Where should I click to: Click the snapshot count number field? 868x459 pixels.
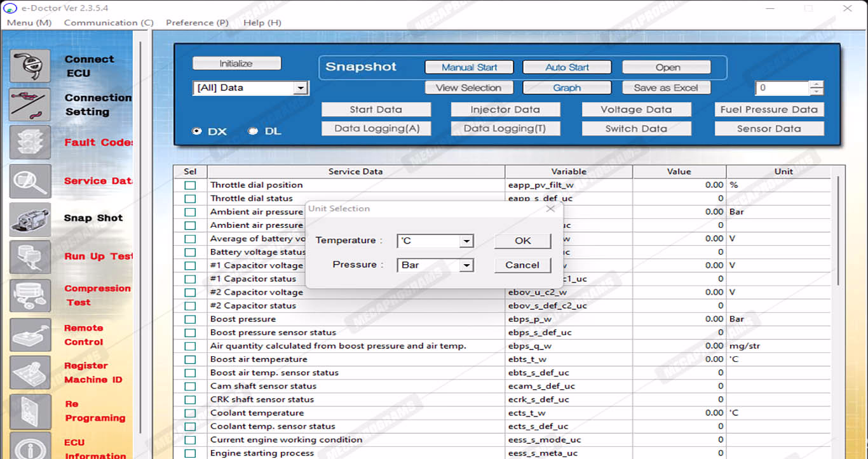tap(782, 88)
